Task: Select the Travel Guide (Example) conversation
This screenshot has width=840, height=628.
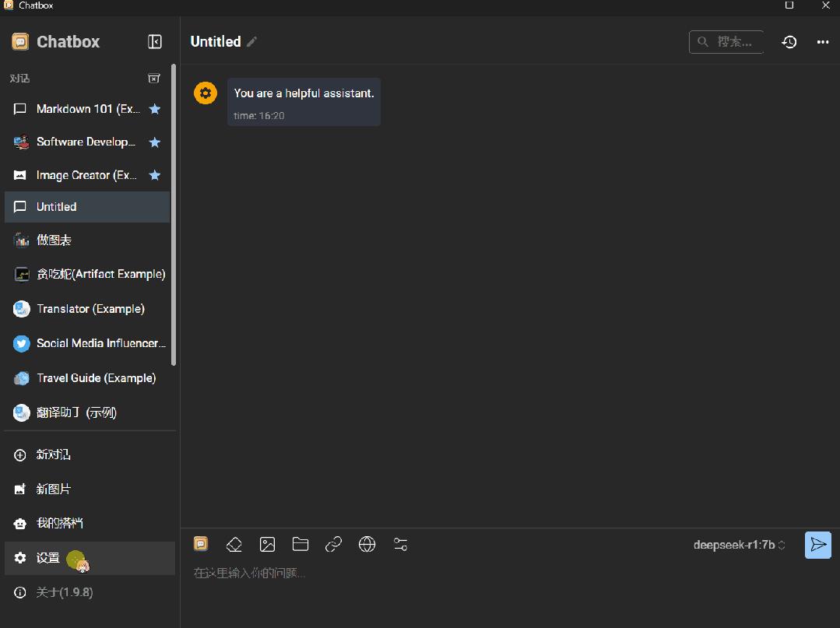Action: [x=87, y=378]
